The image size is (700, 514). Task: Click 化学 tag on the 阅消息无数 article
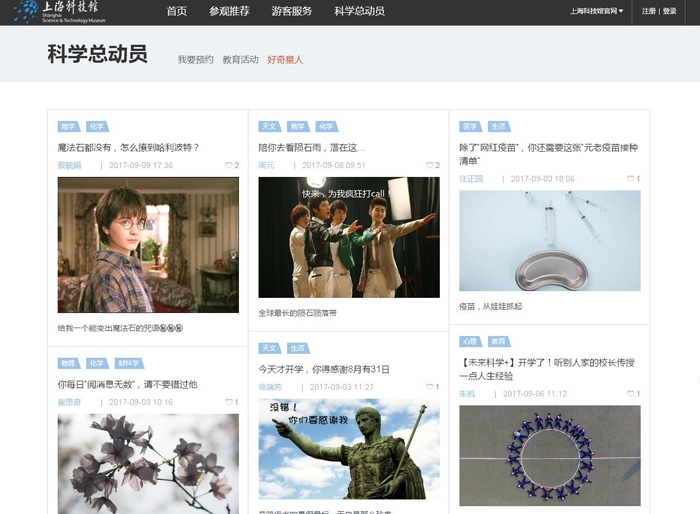(97, 363)
